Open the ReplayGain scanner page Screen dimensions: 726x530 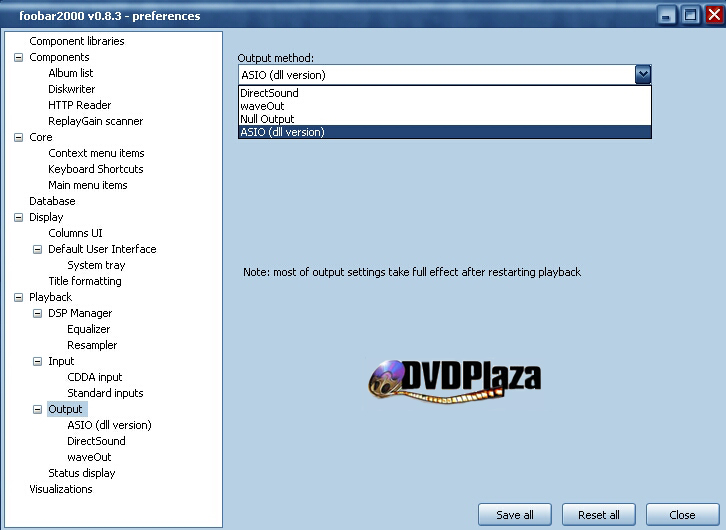(x=95, y=121)
